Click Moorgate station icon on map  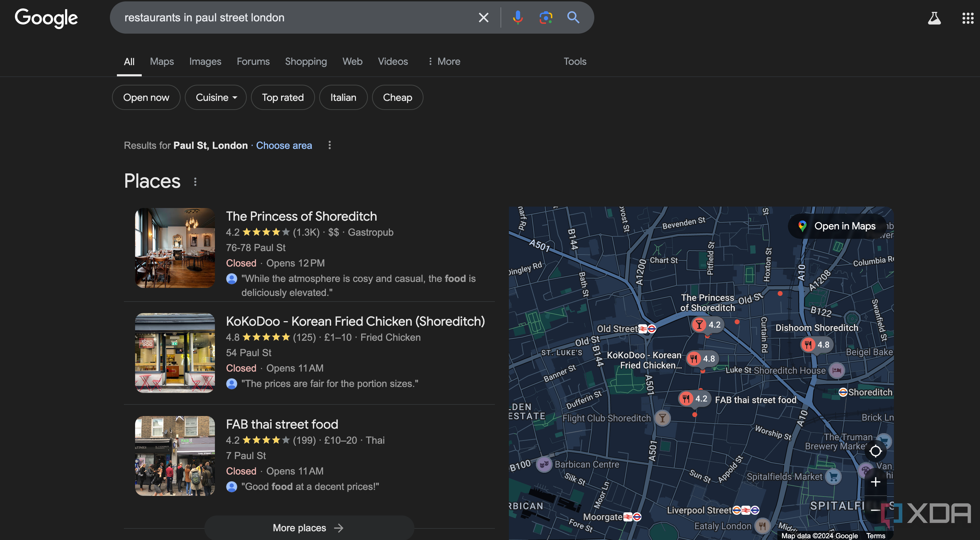pos(632,517)
